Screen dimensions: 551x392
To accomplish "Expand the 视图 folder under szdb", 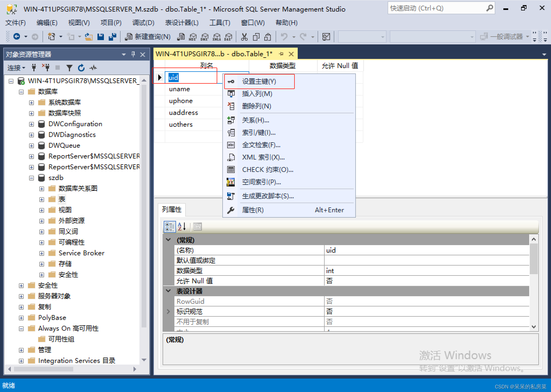I will 42,210.
